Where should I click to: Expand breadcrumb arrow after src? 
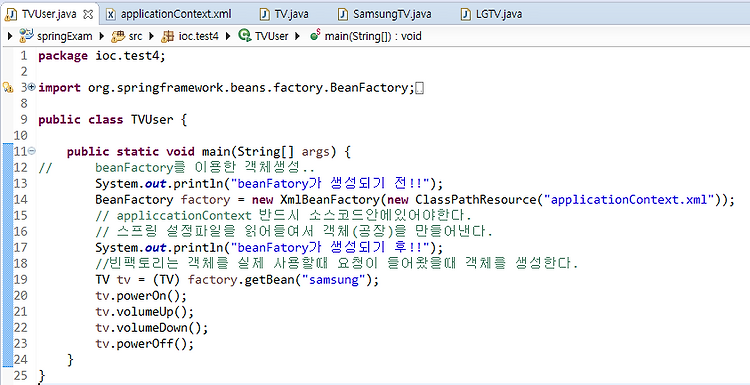[x=152, y=36]
